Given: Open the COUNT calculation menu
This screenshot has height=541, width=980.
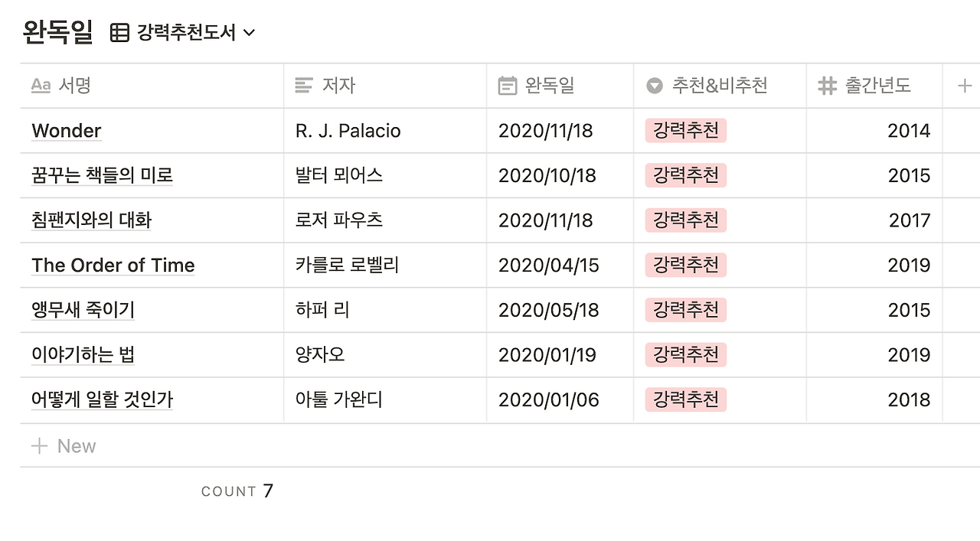Looking at the screenshot, I should [x=237, y=491].
